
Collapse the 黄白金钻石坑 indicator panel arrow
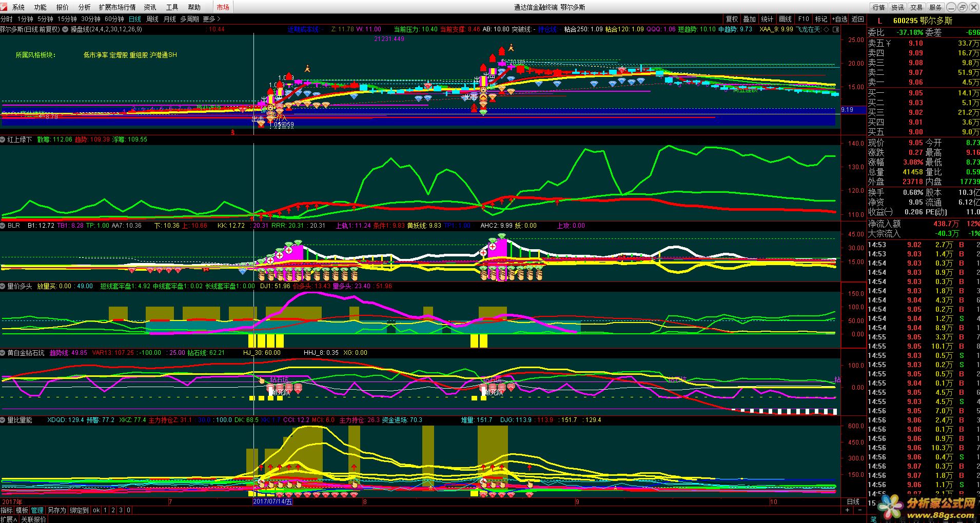(3, 353)
